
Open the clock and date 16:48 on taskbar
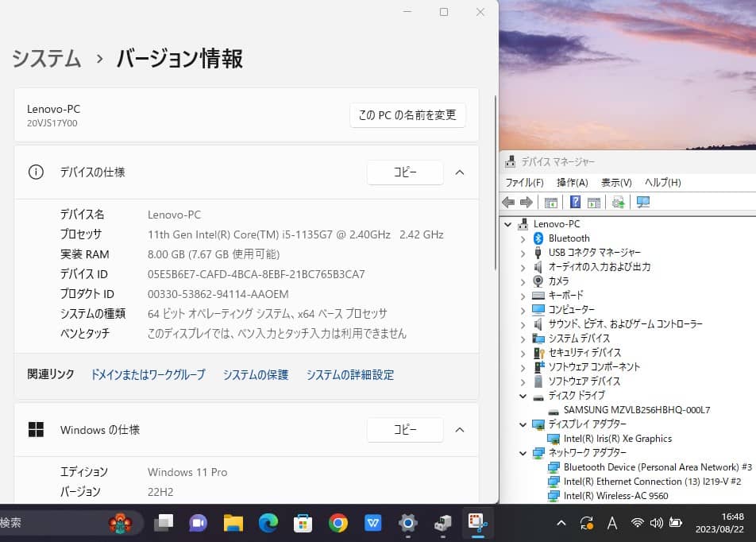[719, 523]
